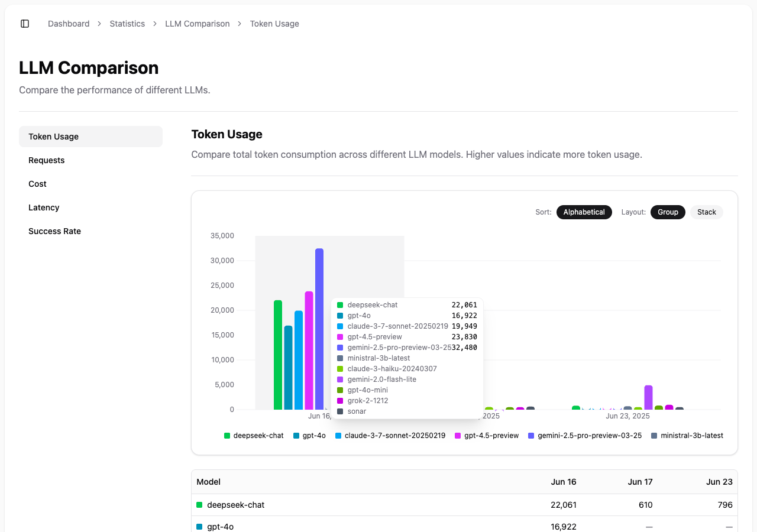
Task: Click the LLM Comparison page heading
Action: 89,68
